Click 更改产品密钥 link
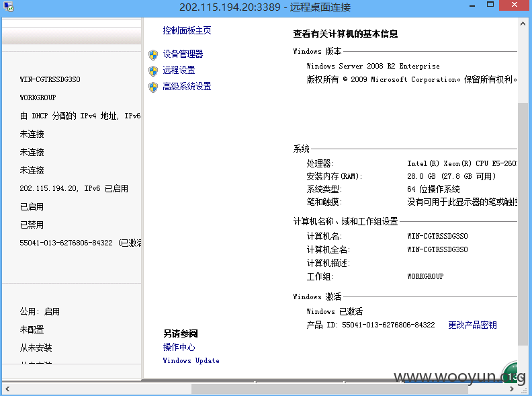Viewport: 532px width, 396px height. (x=472, y=325)
